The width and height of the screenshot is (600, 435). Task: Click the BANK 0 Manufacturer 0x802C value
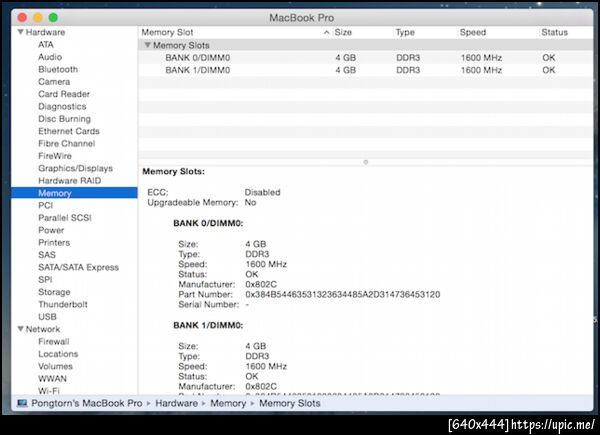point(261,284)
